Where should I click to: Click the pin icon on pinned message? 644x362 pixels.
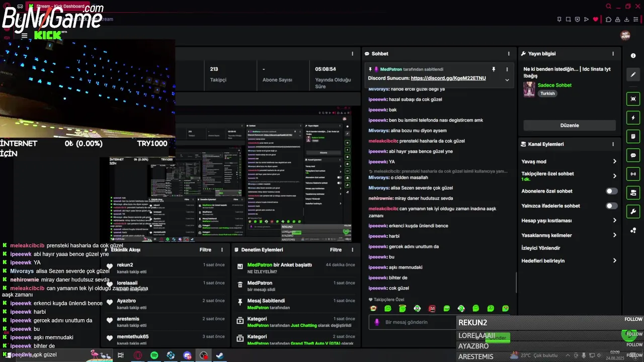pos(494,69)
